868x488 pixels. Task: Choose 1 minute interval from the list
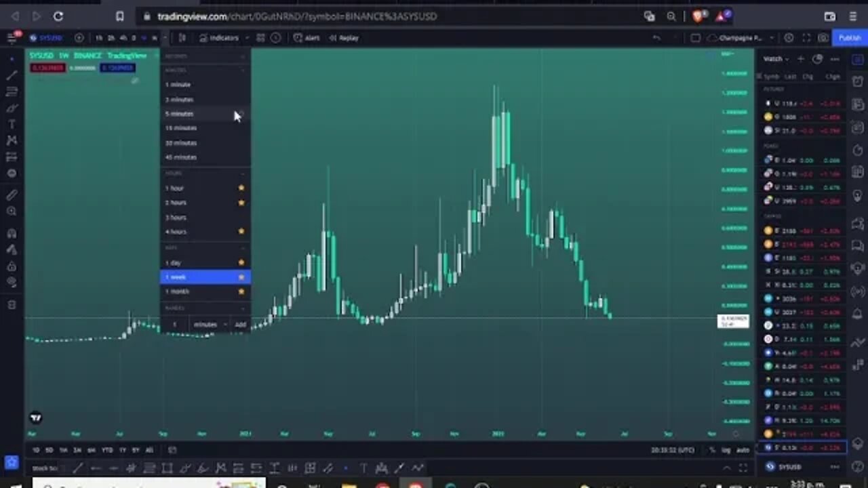pyautogui.click(x=205, y=85)
